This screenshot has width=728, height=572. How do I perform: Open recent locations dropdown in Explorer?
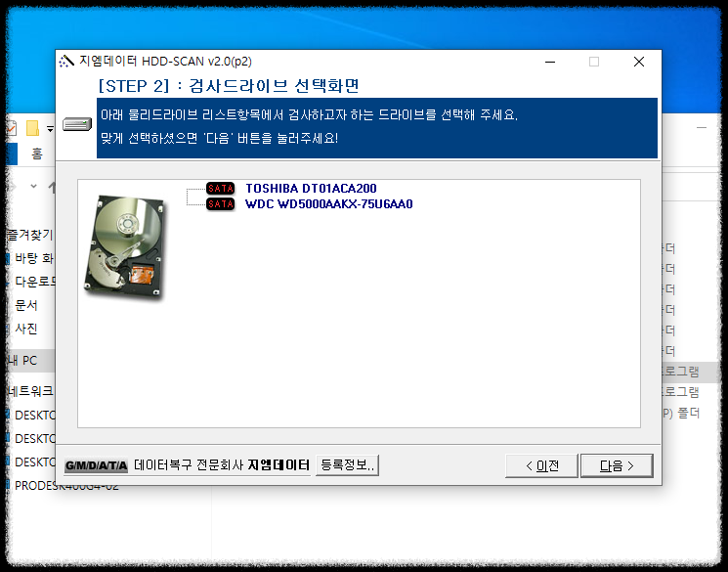click(33, 187)
